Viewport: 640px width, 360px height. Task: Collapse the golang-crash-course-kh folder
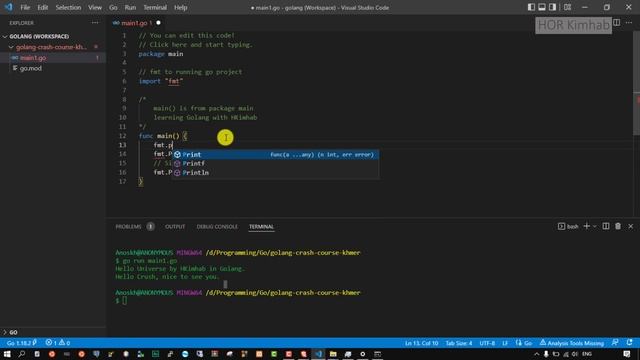click(51, 47)
